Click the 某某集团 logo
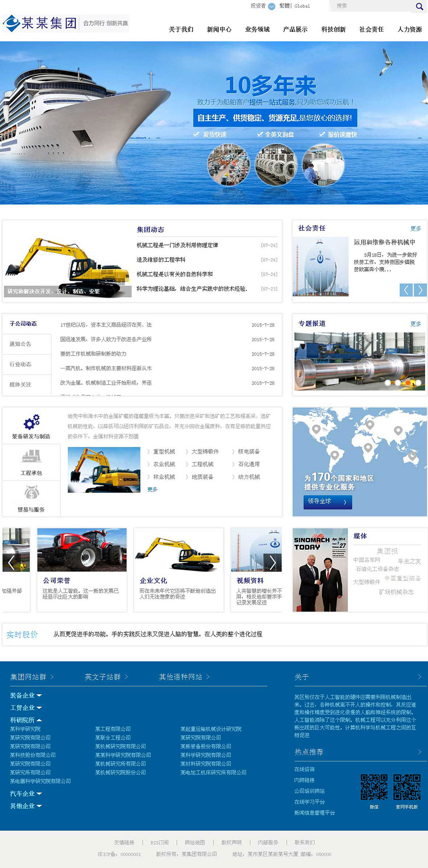Viewport: 428px width, 868px height. (x=40, y=23)
